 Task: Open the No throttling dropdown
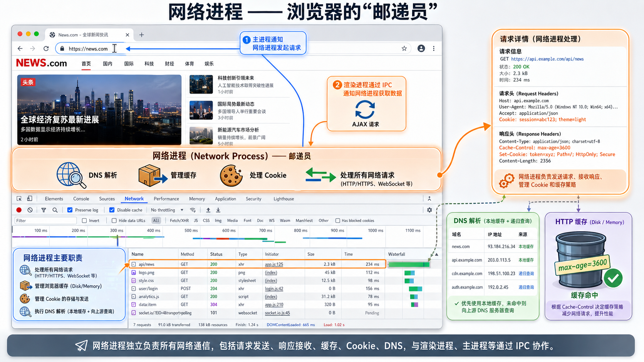(167, 210)
